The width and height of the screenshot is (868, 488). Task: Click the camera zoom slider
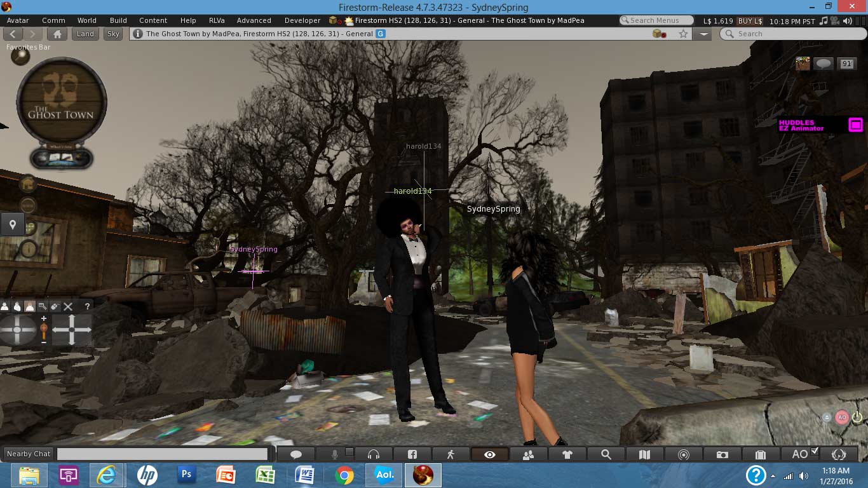point(44,330)
